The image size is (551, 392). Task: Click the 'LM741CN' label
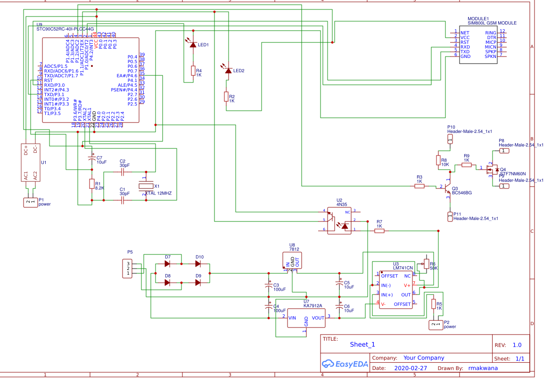(x=403, y=268)
